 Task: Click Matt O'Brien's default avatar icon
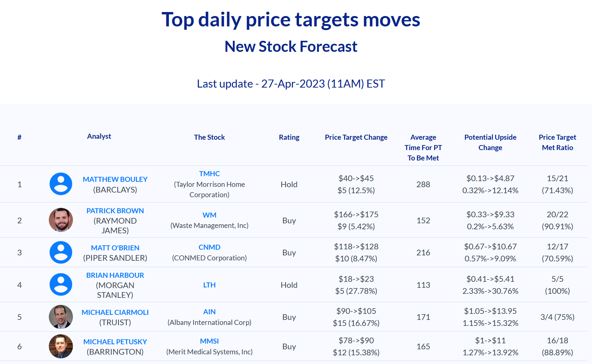[61, 252]
